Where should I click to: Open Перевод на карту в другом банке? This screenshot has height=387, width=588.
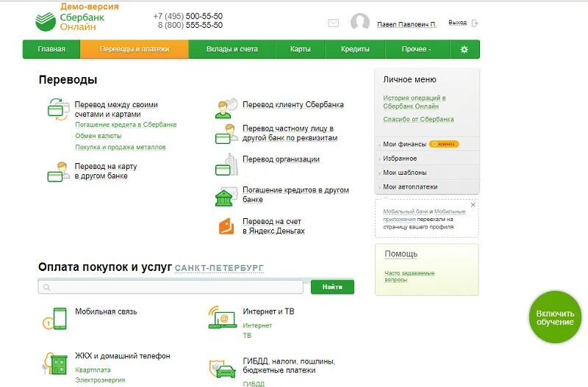tap(106, 171)
